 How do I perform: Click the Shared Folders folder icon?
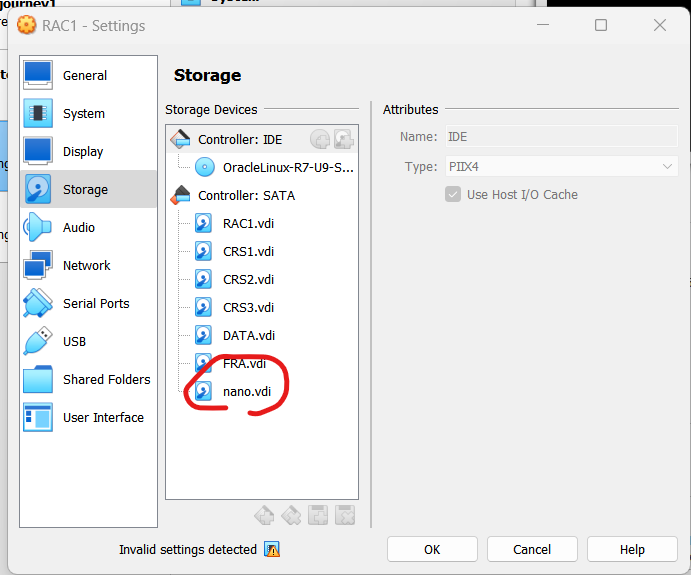click(38, 379)
